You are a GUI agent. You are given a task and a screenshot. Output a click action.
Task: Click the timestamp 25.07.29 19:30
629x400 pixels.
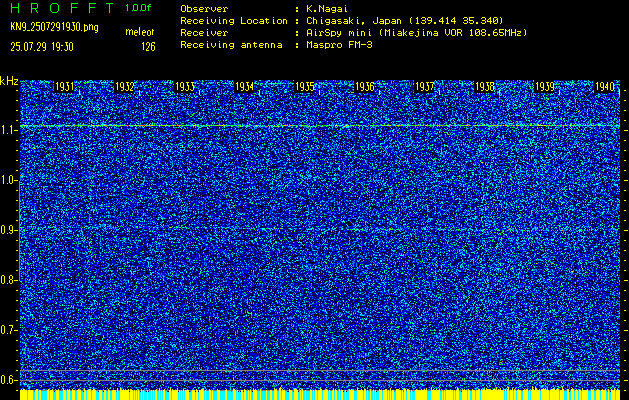point(42,47)
